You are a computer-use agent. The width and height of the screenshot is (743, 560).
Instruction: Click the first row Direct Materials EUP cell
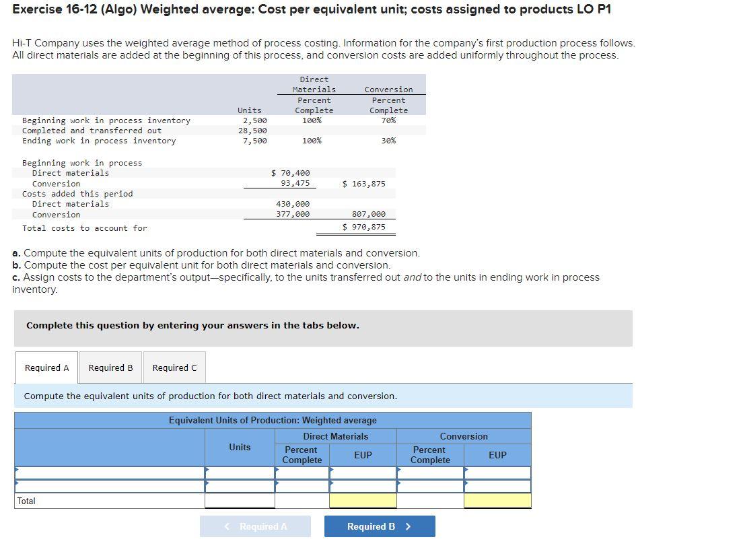[363, 473]
